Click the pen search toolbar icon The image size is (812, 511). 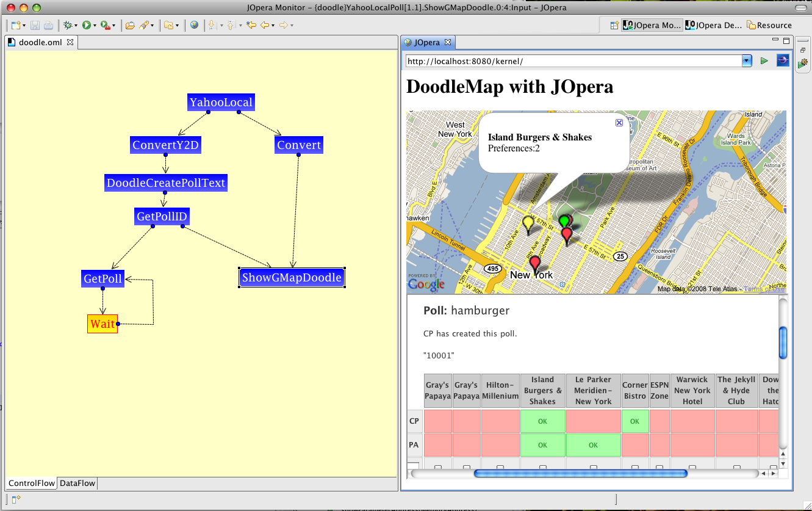point(144,25)
